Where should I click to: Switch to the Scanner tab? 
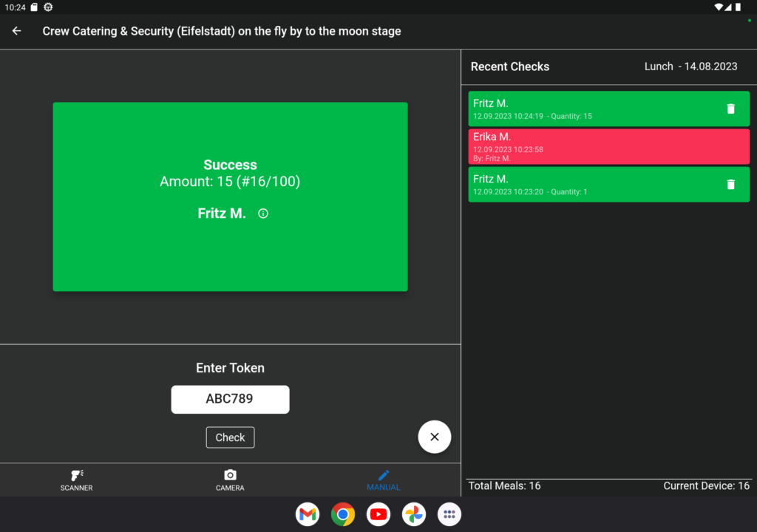tap(76, 480)
